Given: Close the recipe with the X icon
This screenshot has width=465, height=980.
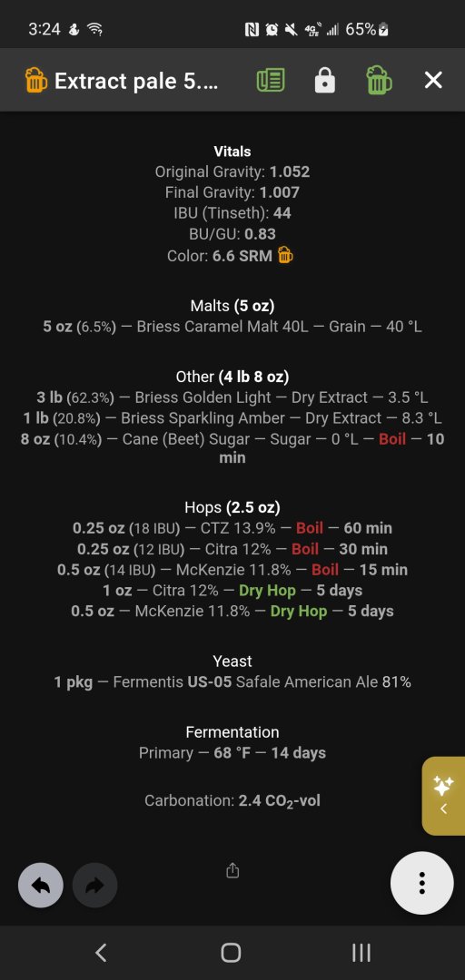Looking at the screenshot, I should (433, 80).
